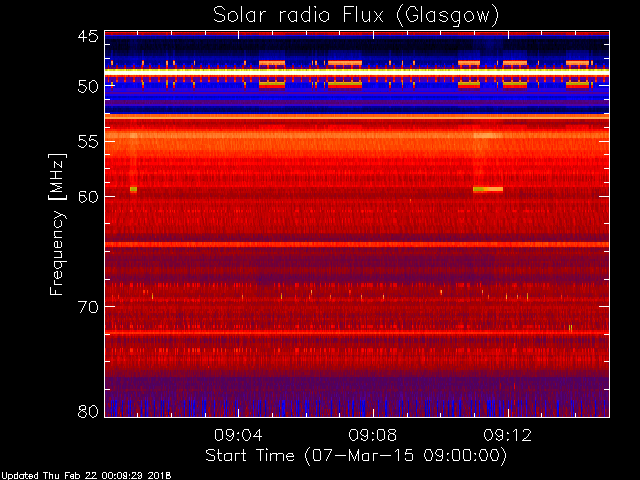The image size is (640, 480).
Task: Click the 09:04 time tick label
Action: pos(238,435)
